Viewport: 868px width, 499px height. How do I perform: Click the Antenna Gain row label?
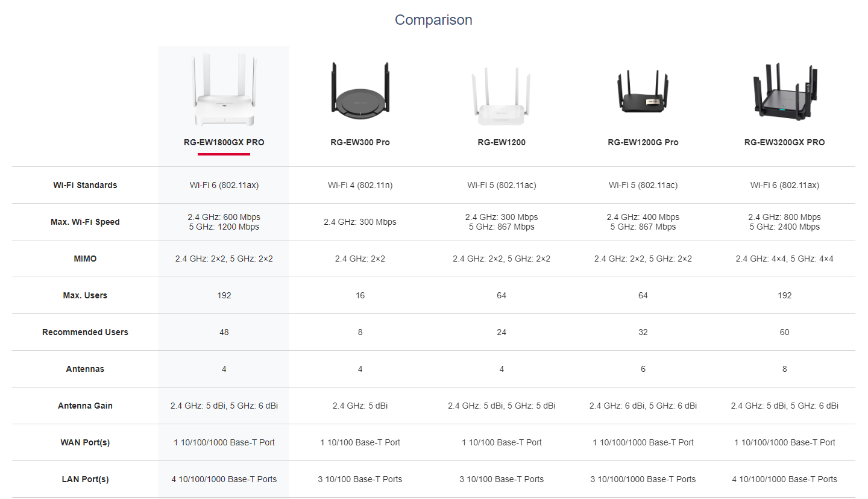coord(85,406)
